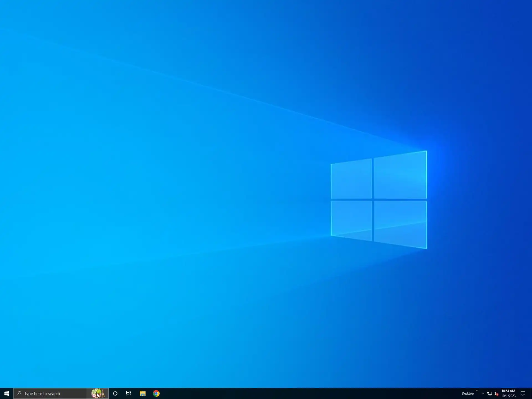The width and height of the screenshot is (532, 399).
Task: Click the muted volume speaker icon
Action: point(496,393)
